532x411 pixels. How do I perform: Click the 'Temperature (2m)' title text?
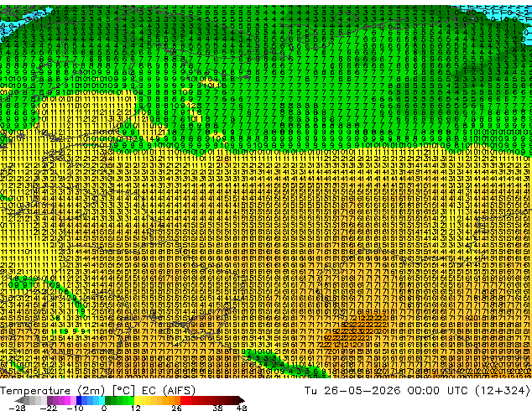(52, 391)
